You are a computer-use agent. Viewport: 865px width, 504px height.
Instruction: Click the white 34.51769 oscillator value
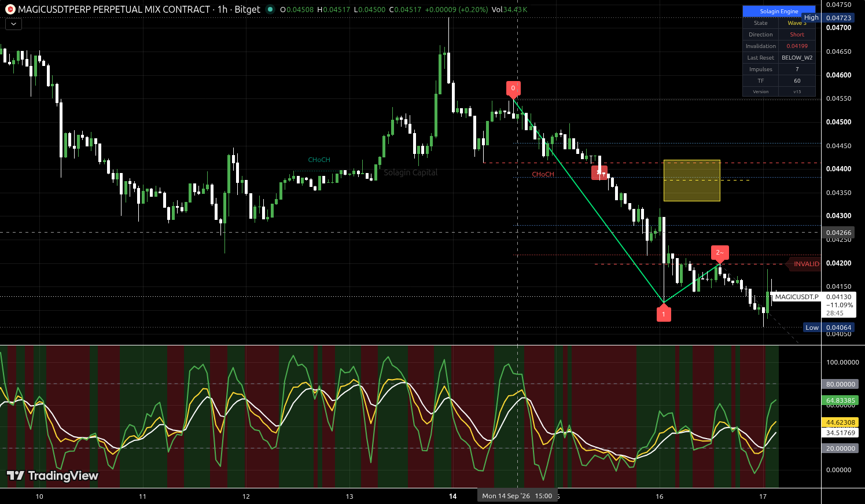pos(840,433)
